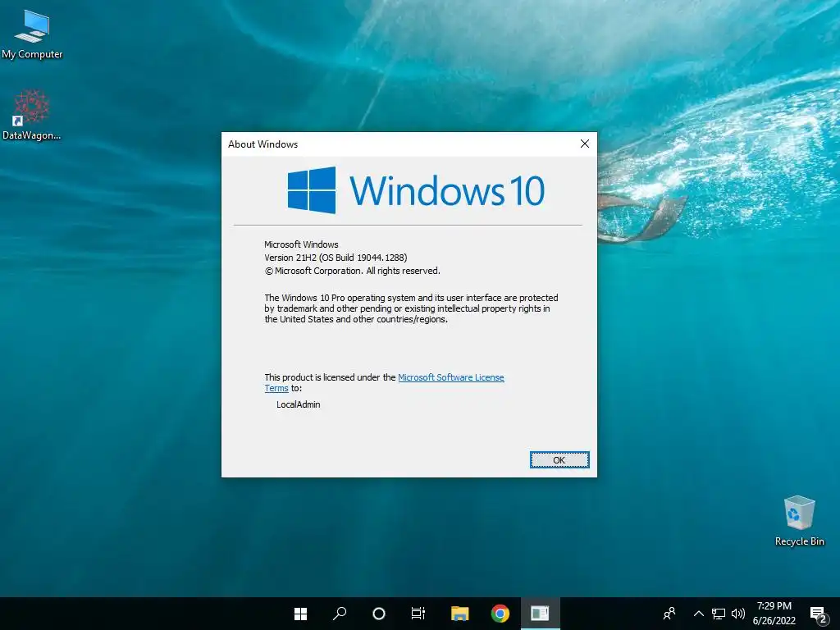The width and height of the screenshot is (840, 630).
Task: Close the About Windows dialog
Action: click(x=584, y=144)
